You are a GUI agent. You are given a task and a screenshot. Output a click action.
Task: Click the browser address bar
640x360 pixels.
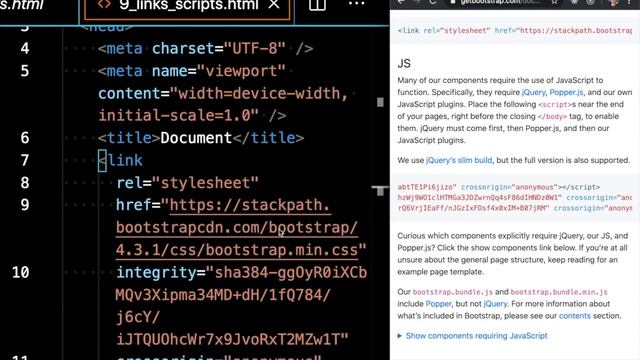(504, 2)
